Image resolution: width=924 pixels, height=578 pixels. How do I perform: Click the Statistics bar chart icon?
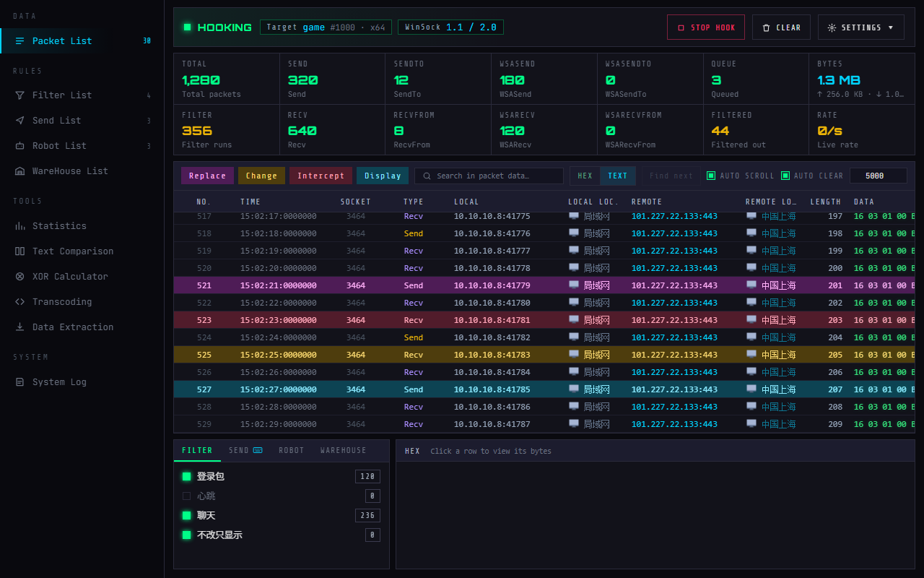pyautogui.click(x=19, y=226)
